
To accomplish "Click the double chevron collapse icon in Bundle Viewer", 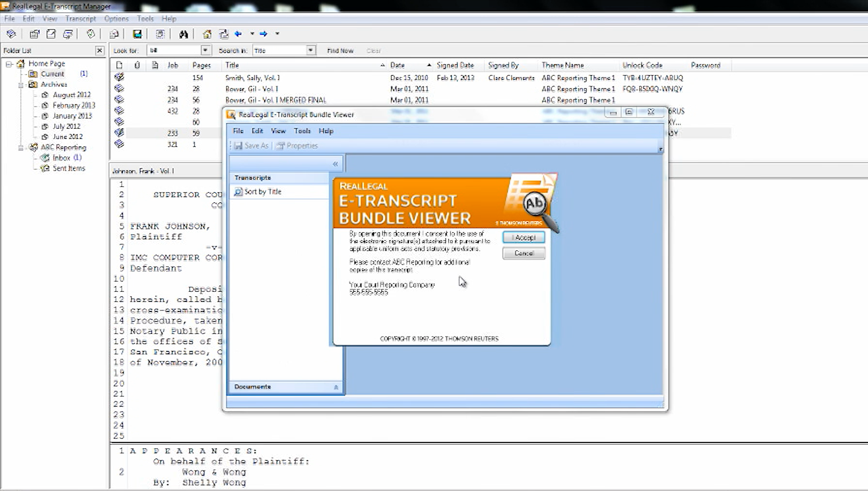I will [335, 164].
